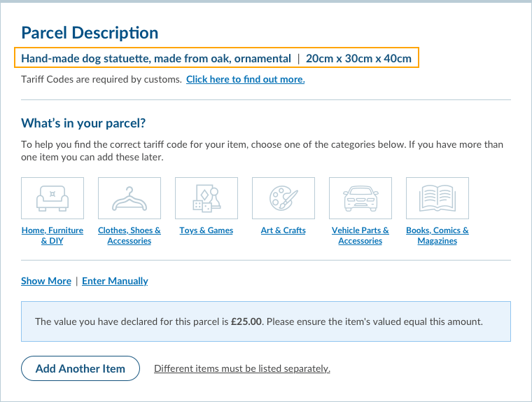This screenshot has width=532, height=402.
Task: Click the declared value notice banner
Action: (x=266, y=321)
